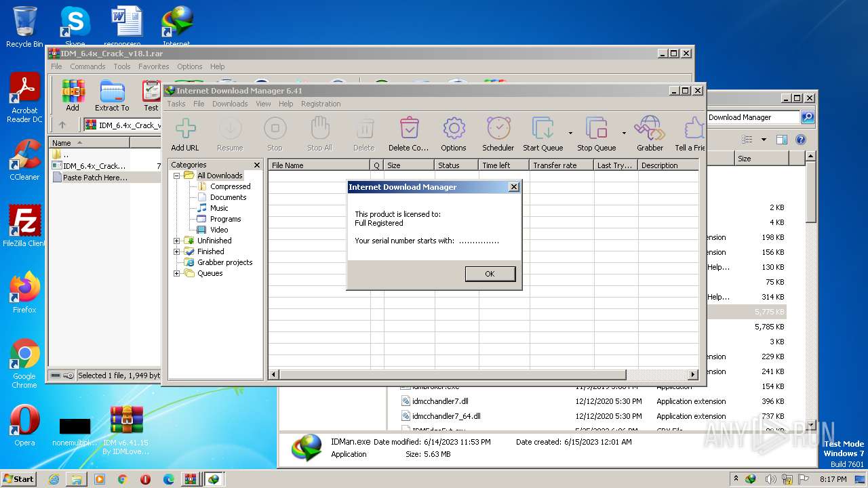The width and height of the screenshot is (868, 488).
Task: Click Explorer search magnifier button
Action: point(807,117)
